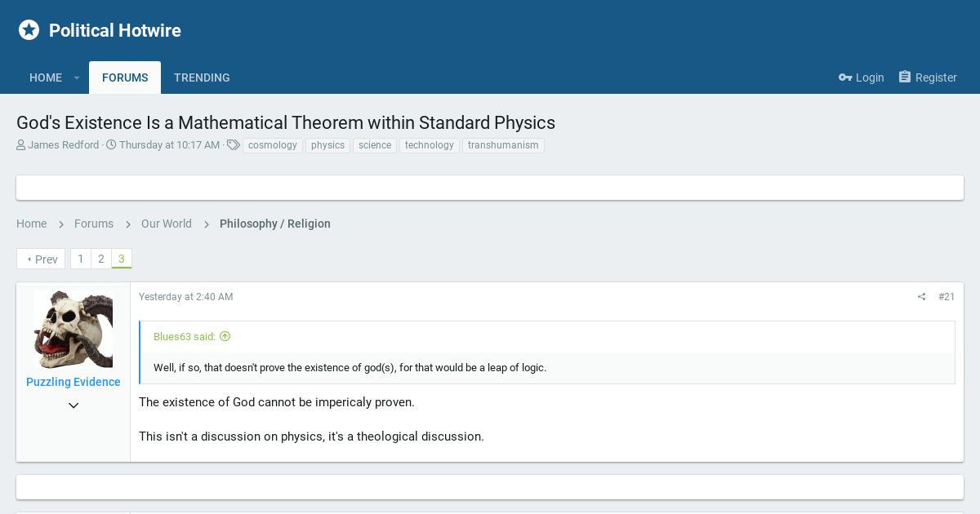The height and width of the screenshot is (514, 980).
Task: Open the #21 post permalink
Action: click(947, 297)
